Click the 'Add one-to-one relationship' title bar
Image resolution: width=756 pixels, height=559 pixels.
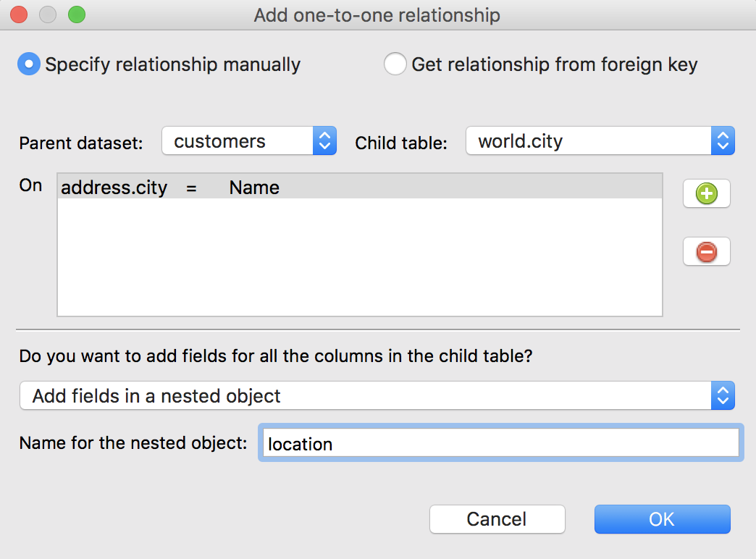pos(377,14)
